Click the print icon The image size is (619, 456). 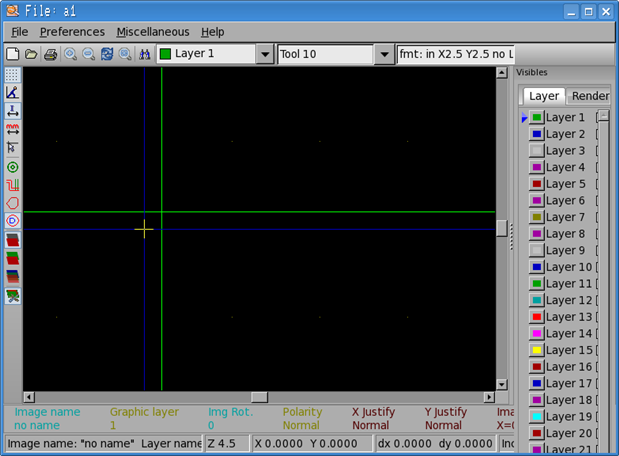pos(50,54)
